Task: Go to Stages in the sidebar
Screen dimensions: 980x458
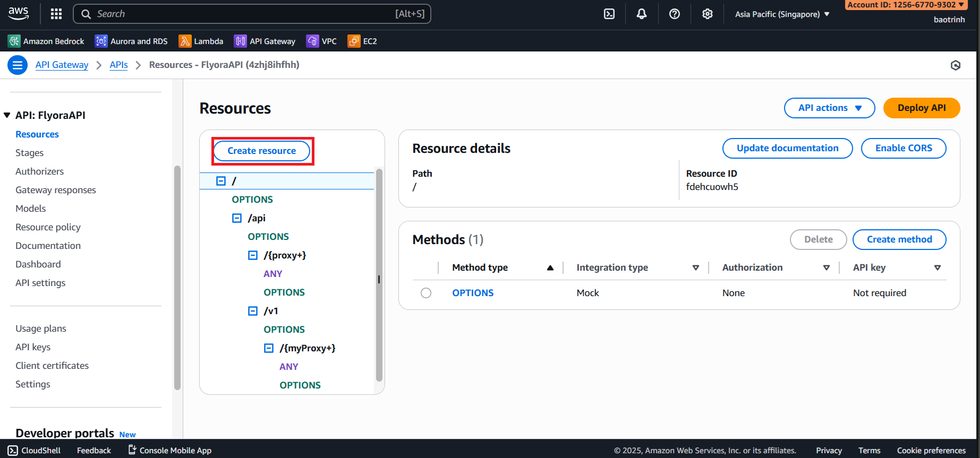Action: pyautogui.click(x=30, y=153)
